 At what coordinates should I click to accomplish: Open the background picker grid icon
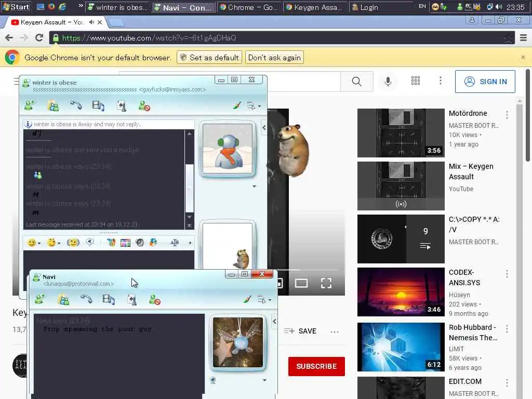tap(125, 243)
